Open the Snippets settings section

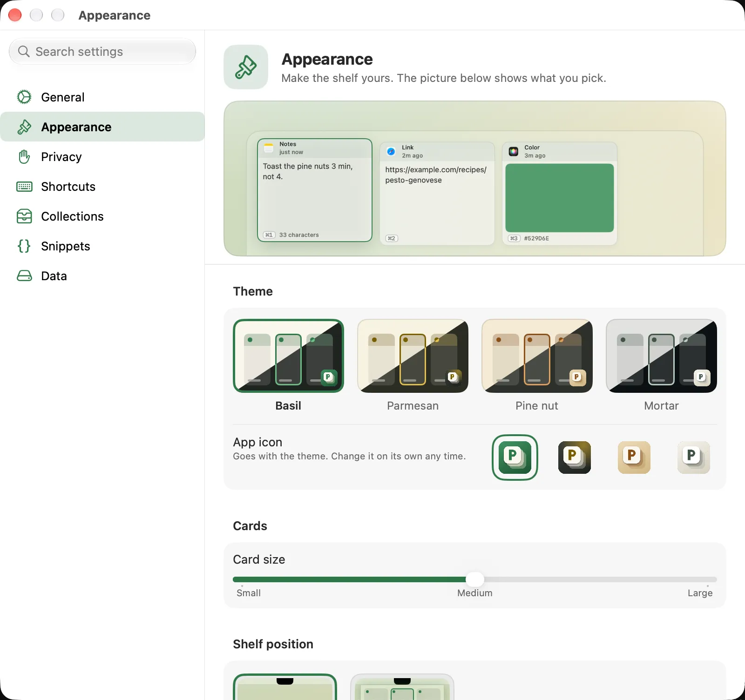coord(102,246)
